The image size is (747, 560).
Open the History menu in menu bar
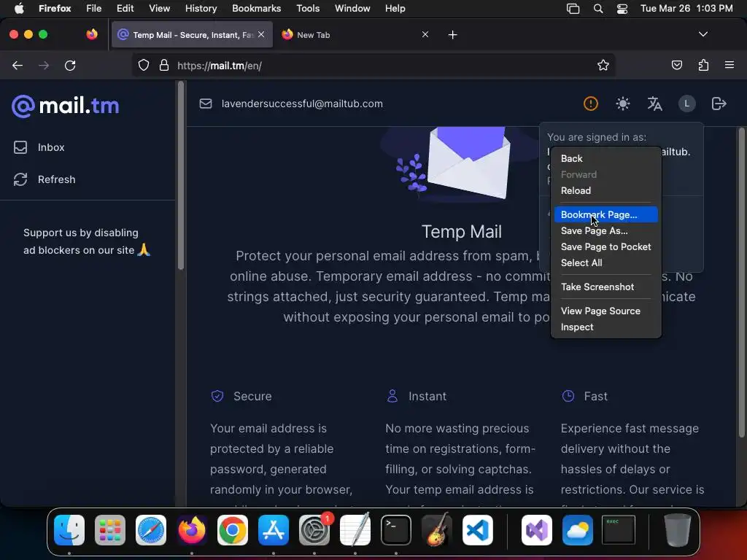click(201, 8)
